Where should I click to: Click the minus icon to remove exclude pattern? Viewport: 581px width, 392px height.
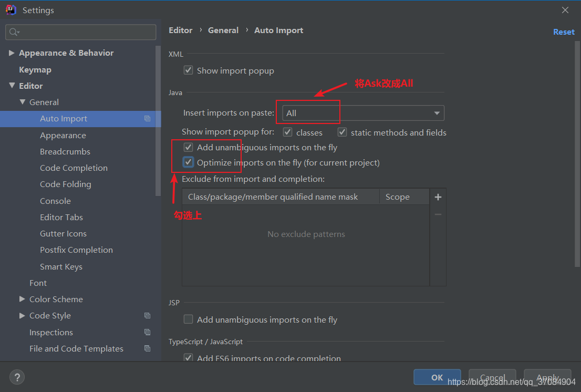coord(438,214)
